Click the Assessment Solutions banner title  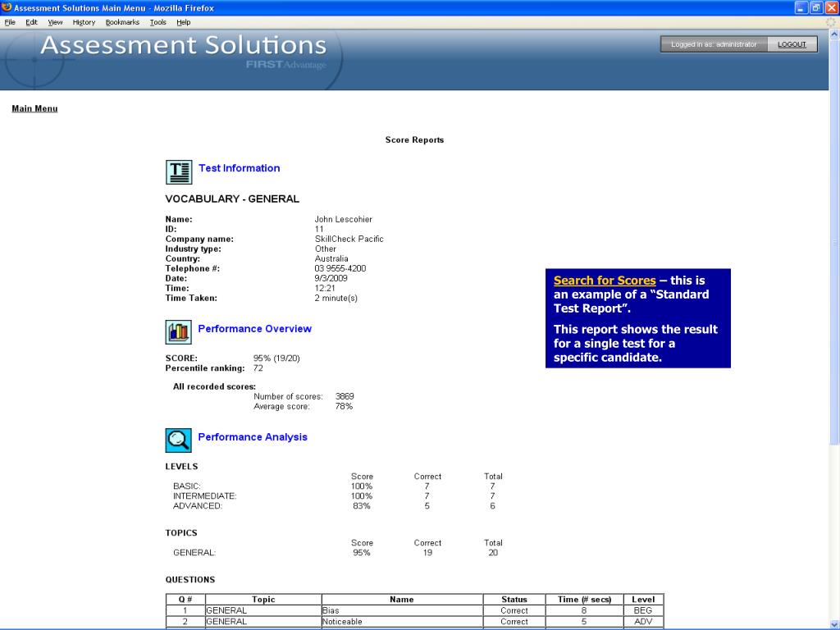183,44
